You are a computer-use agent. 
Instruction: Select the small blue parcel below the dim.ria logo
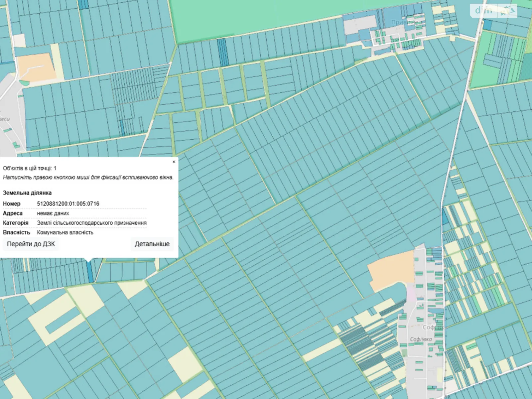click(x=487, y=25)
